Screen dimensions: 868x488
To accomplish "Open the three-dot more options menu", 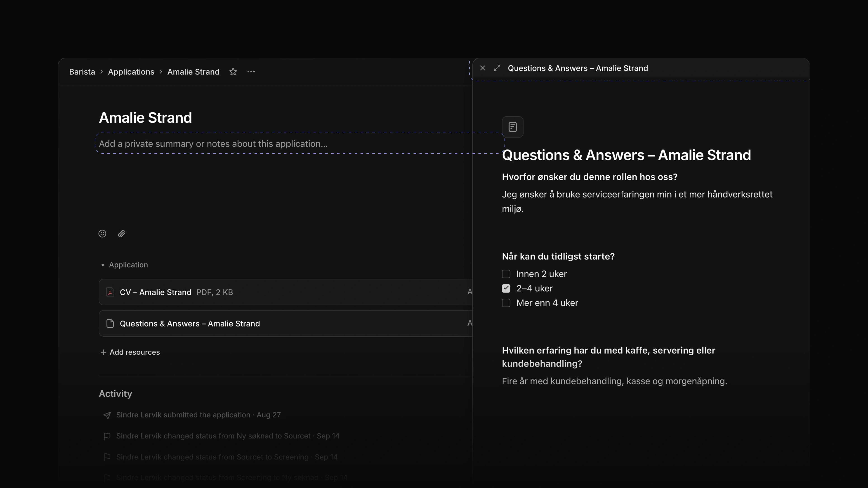I will [x=251, y=72].
